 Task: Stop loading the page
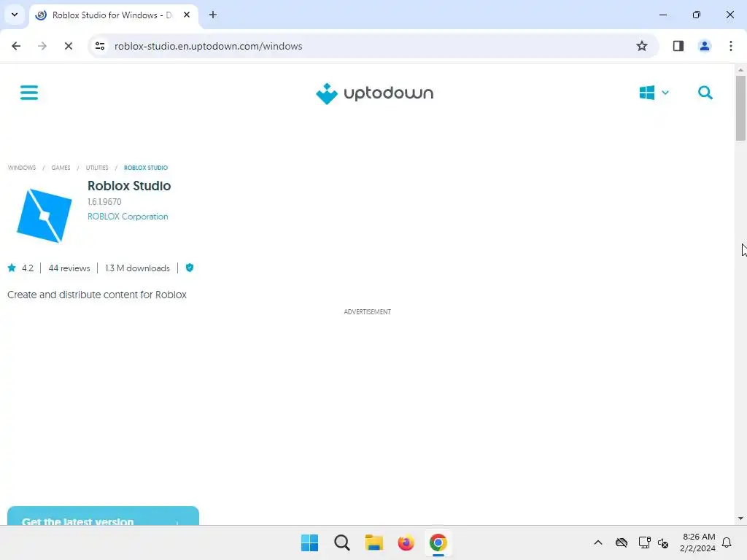pos(69,46)
